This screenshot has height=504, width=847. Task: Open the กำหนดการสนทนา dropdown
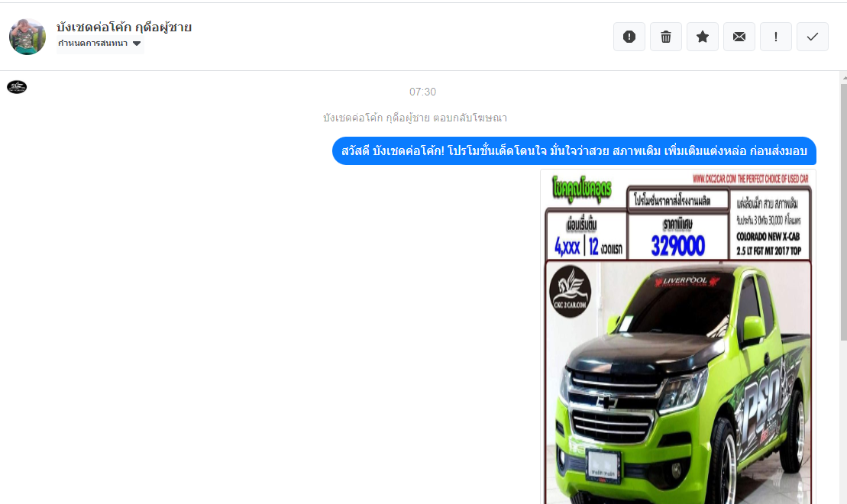100,44
